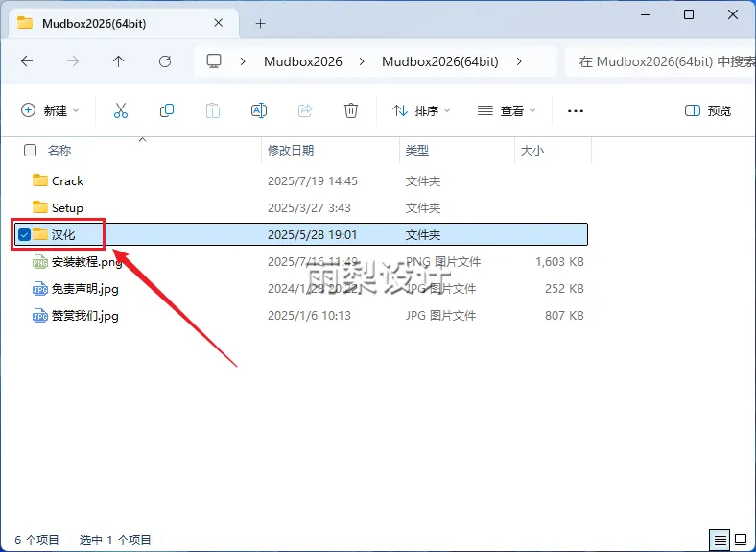Click the Crack folder icon
The width and height of the screenshot is (756, 552).
click(x=40, y=180)
